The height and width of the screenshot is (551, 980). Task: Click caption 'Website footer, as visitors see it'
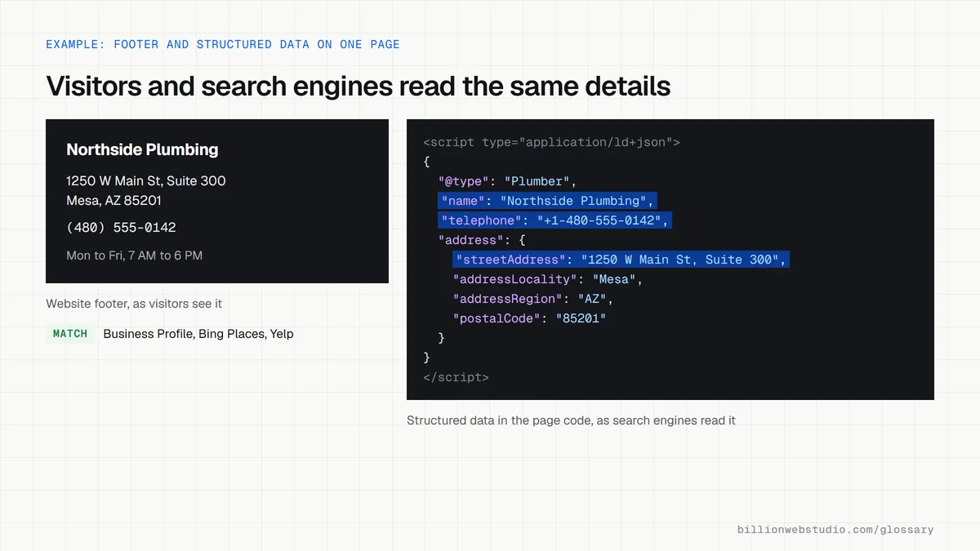pos(134,304)
